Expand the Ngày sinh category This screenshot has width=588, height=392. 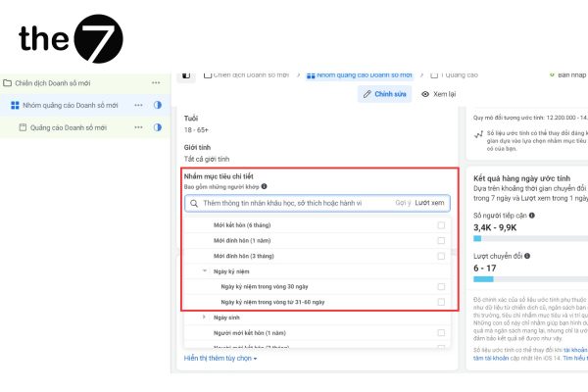pos(204,317)
